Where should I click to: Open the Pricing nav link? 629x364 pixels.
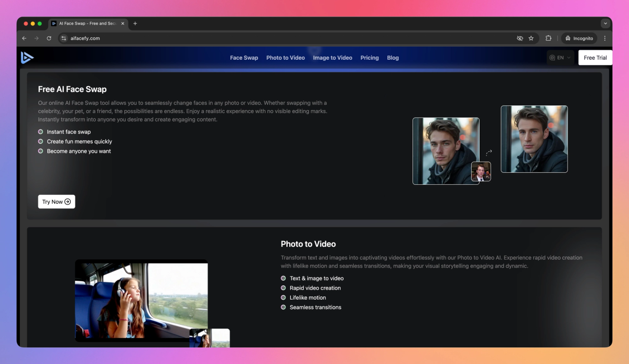click(370, 58)
